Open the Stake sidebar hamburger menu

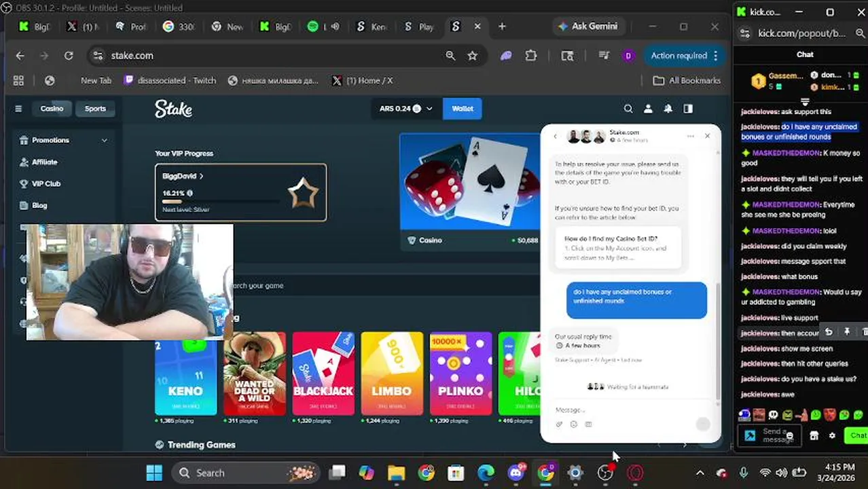[x=18, y=109]
